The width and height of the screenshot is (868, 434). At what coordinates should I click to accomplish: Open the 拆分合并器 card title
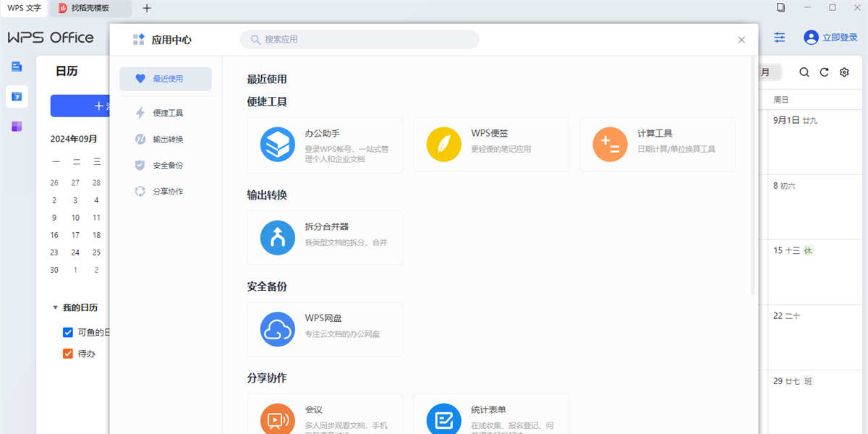327,227
